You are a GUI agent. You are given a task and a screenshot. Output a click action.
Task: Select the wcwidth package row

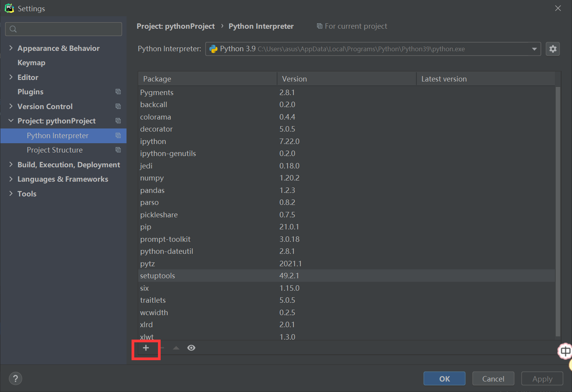[347, 312]
